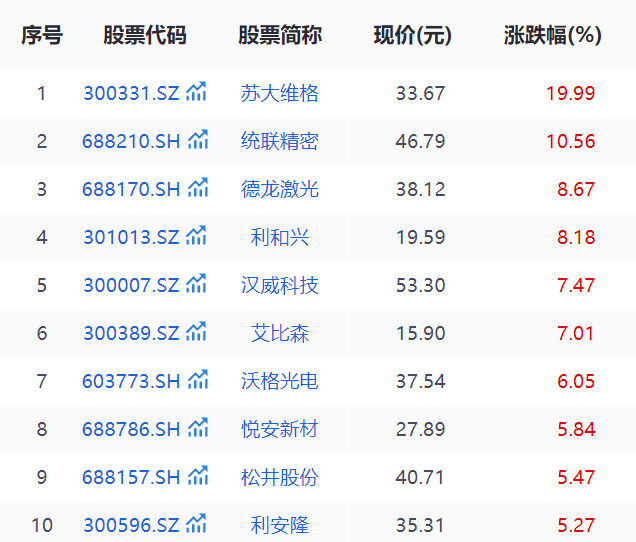Open chart icon for 688786.SH
This screenshot has width=636, height=542.
[x=198, y=429]
